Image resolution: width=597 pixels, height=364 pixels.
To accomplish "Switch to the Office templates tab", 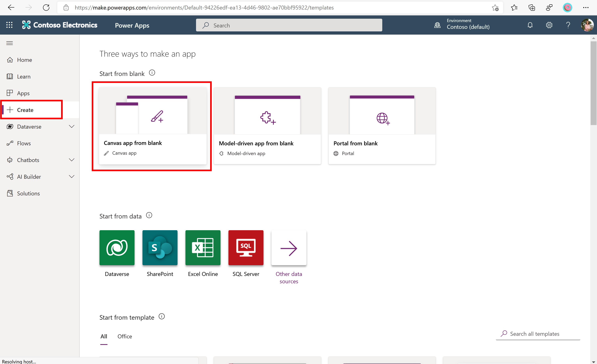I will click(x=125, y=336).
